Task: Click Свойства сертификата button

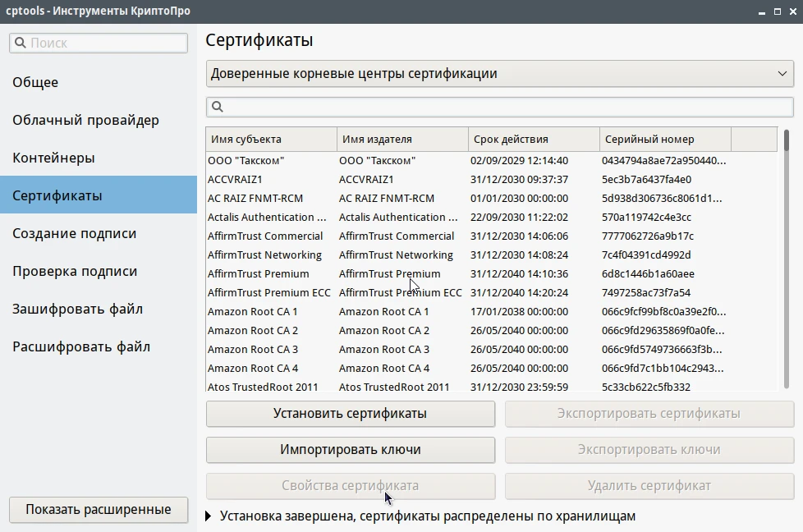Action: (x=351, y=486)
